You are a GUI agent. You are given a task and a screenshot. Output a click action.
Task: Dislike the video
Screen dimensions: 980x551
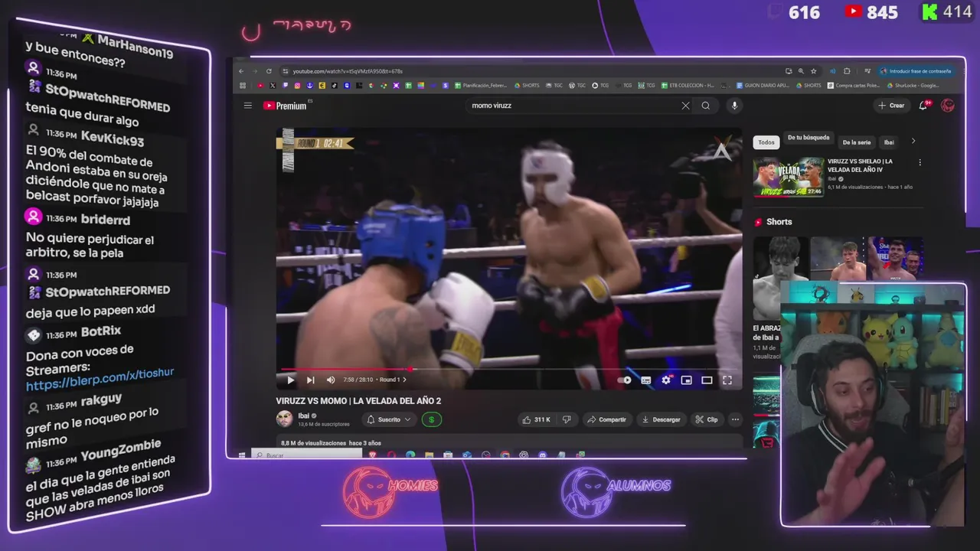(567, 419)
